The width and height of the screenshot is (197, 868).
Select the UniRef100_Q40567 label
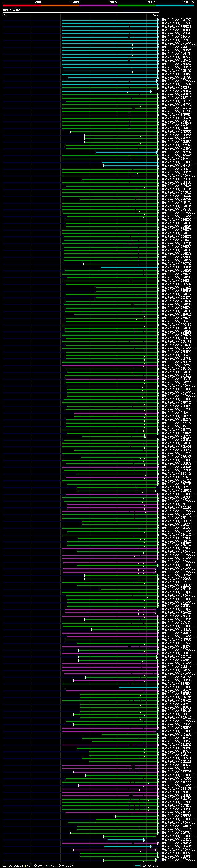(177, 57)
